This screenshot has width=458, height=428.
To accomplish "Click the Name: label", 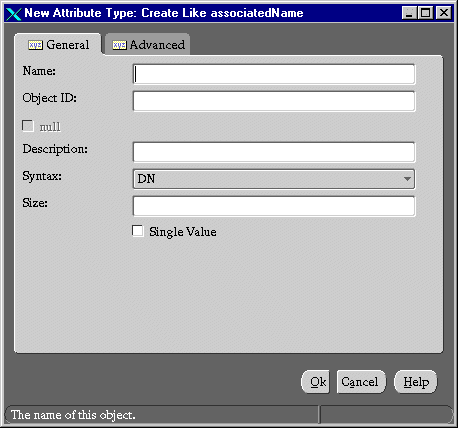I will (39, 71).
